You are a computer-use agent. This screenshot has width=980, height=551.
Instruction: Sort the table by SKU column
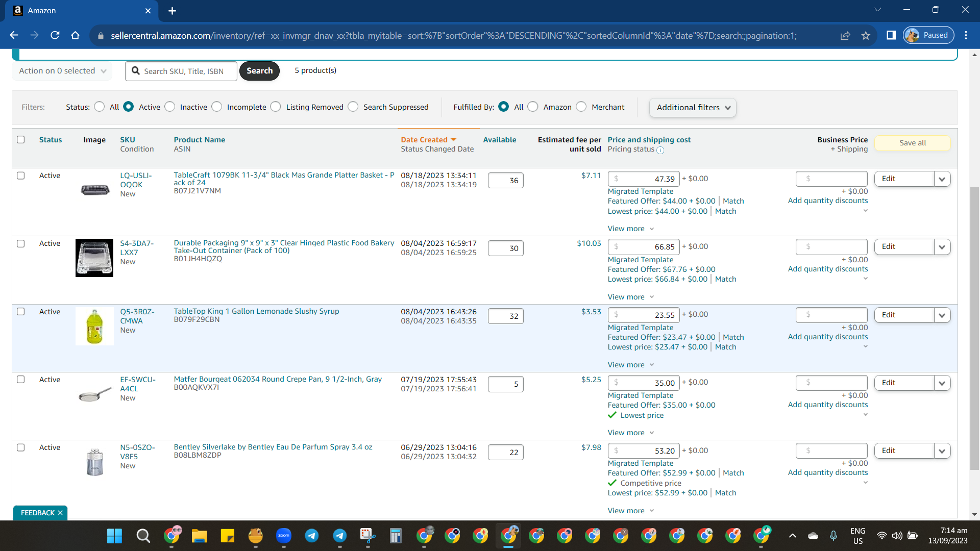point(128,140)
